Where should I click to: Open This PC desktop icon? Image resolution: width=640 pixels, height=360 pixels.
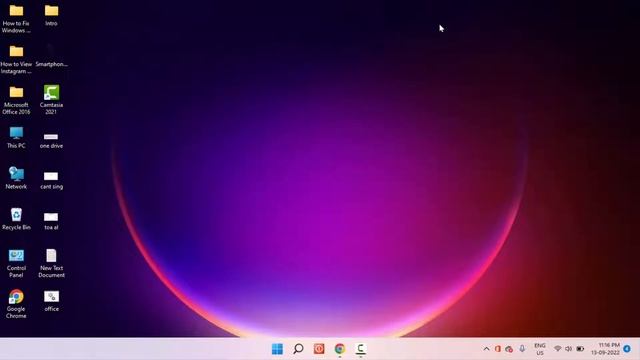(x=16, y=138)
